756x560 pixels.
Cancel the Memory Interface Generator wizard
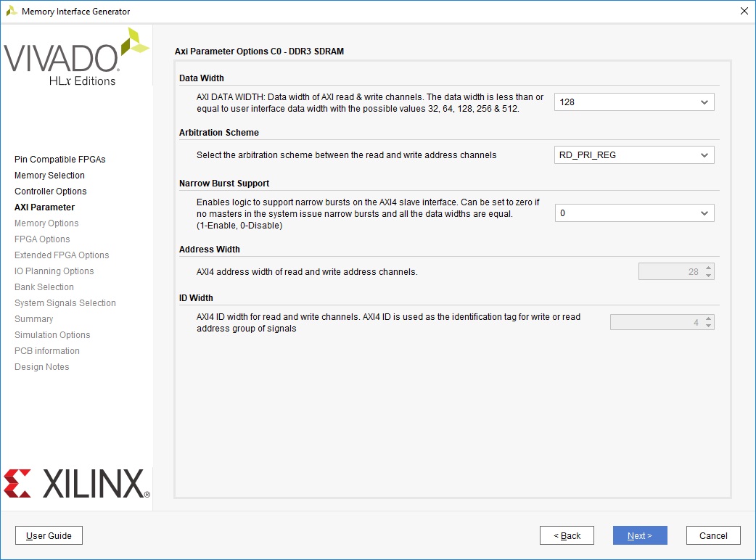[712, 535]
